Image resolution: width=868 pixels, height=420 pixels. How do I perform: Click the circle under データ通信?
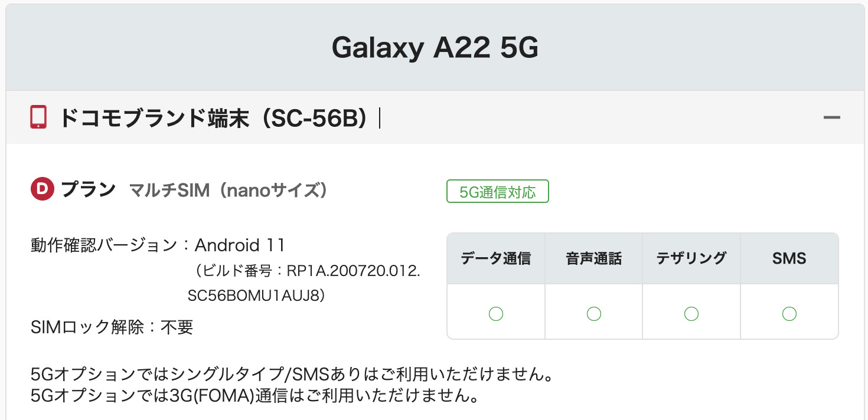click(496, 314)
